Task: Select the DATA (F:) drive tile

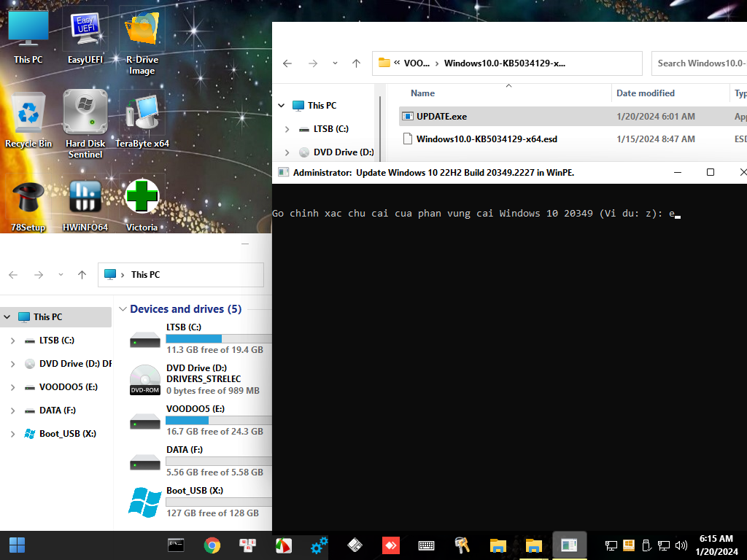Action: pos(200,461)
